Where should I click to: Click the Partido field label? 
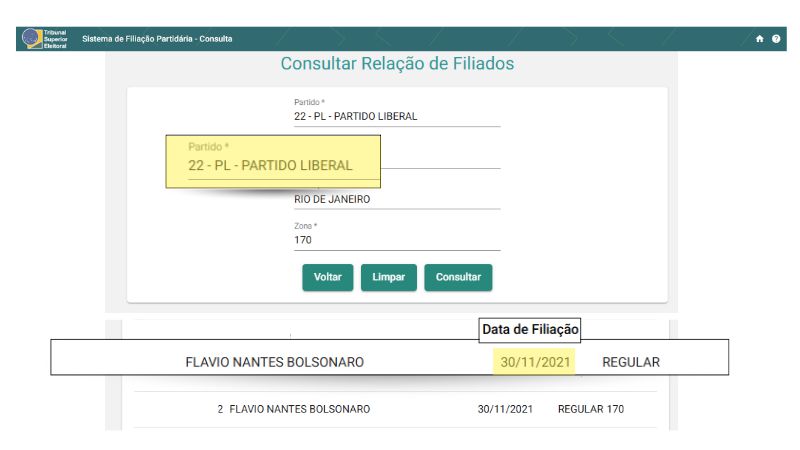pos(309,102)
